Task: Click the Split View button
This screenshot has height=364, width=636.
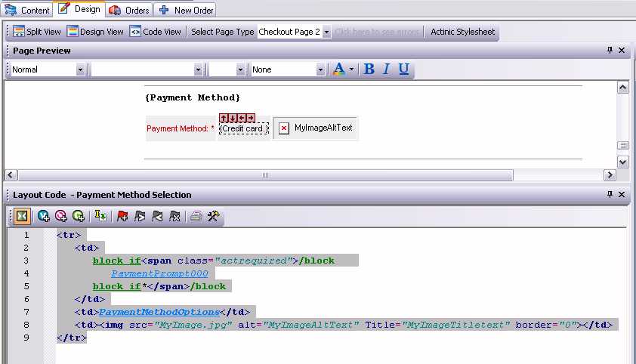Action: coord(37,32)
